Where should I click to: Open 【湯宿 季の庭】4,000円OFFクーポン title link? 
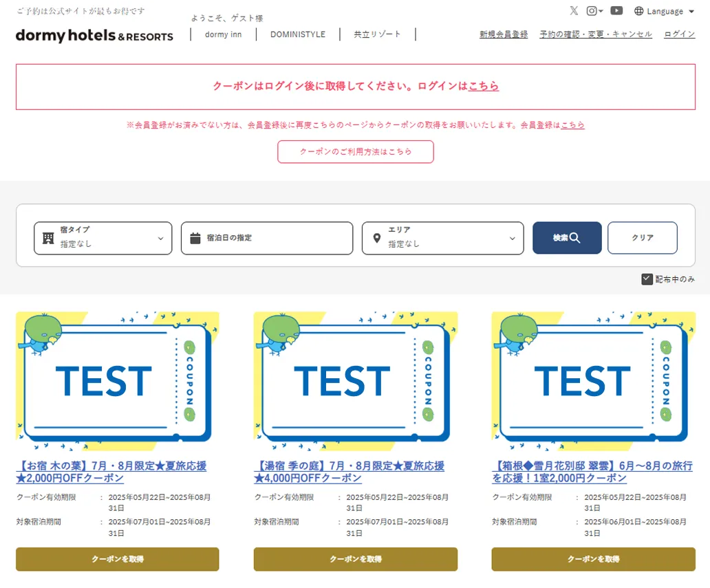point(349,472)
